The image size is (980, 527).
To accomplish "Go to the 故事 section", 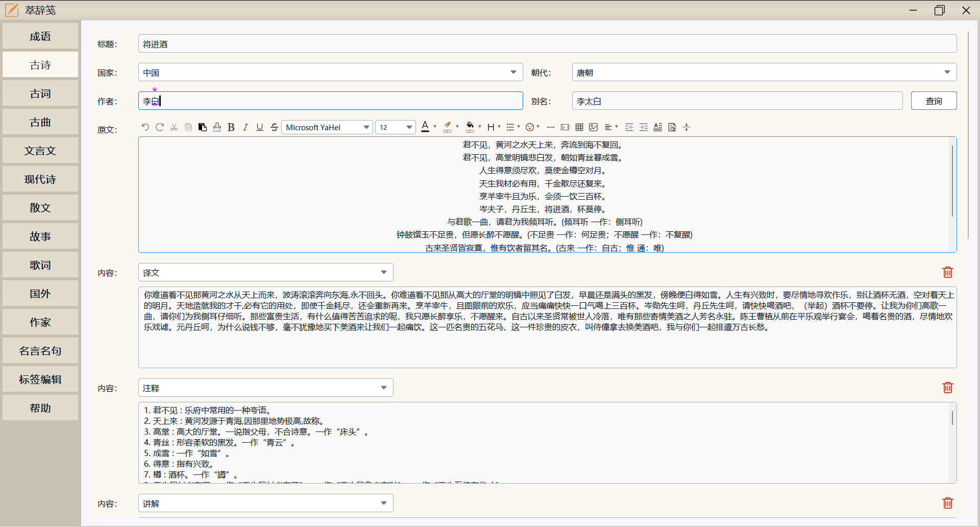I will pos(40,236).
